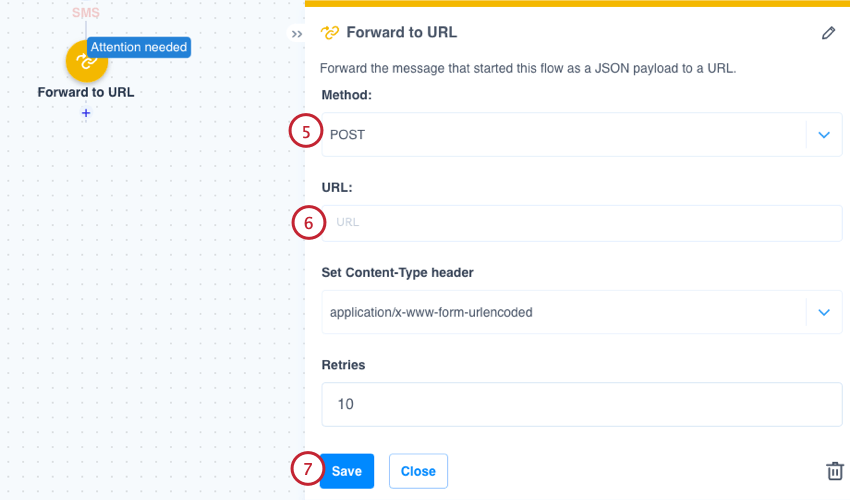Click the Retries field showing 10
The width and height of the screenshot is (850, 500).
coord(582,405)
